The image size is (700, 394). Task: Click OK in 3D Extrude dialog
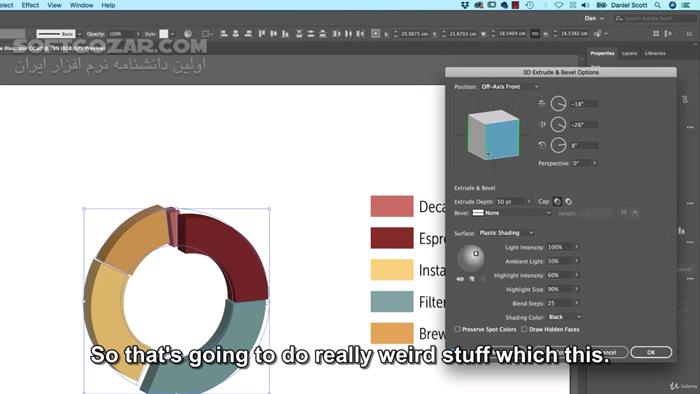651,352
